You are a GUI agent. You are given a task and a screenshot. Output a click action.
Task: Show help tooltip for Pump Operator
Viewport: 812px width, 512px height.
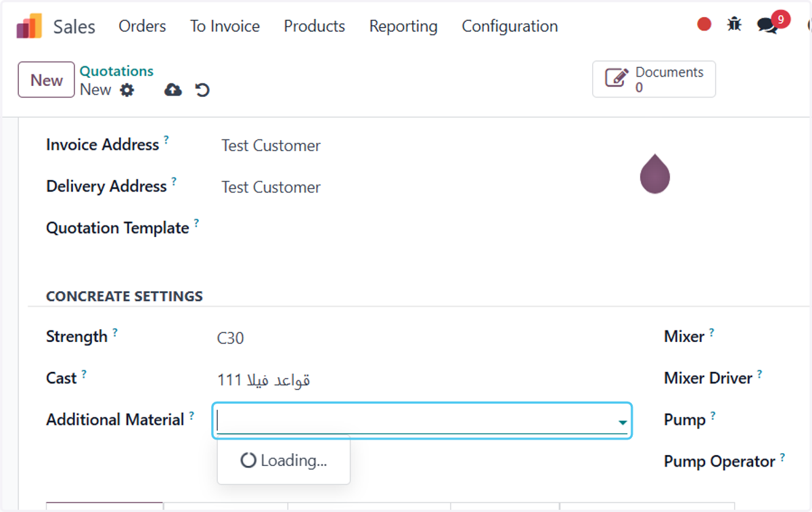coord(782,456)
